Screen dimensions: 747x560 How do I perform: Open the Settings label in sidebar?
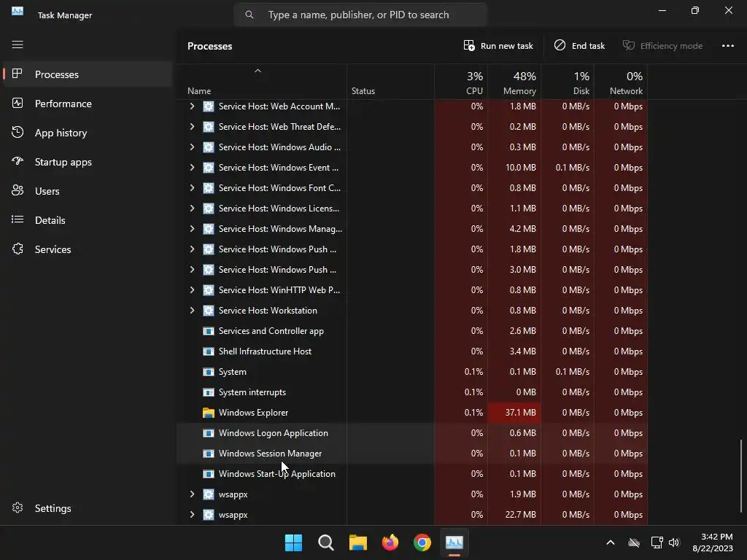[x=53, y=508]
